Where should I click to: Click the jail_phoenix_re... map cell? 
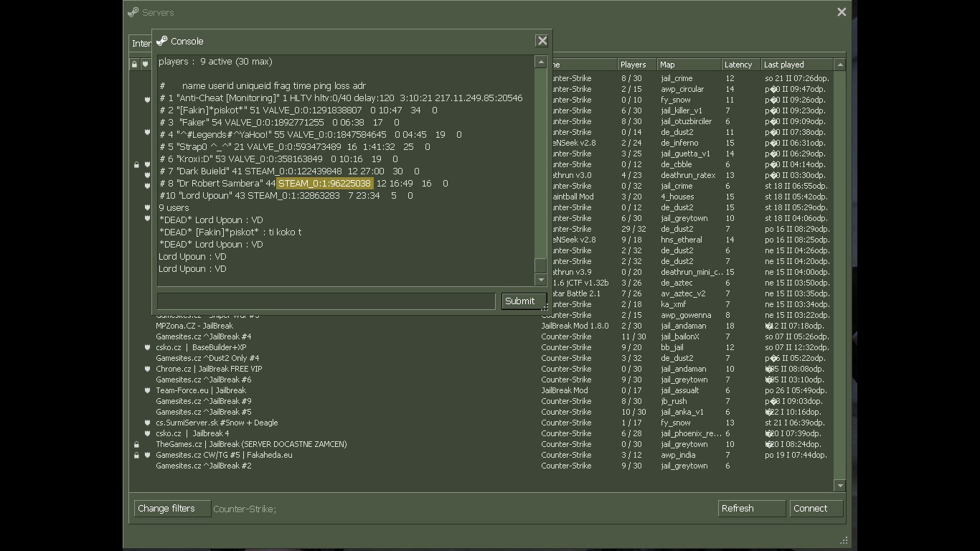690,433
